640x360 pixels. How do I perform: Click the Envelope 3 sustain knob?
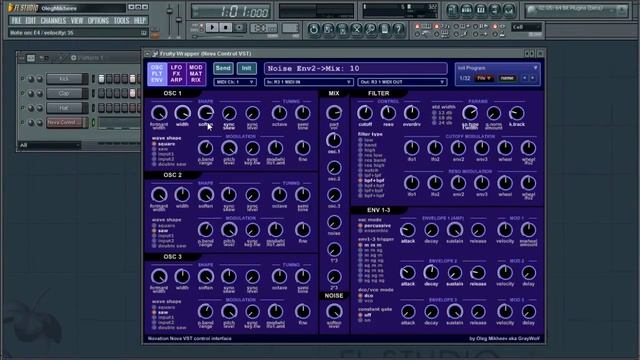(454, 312)
